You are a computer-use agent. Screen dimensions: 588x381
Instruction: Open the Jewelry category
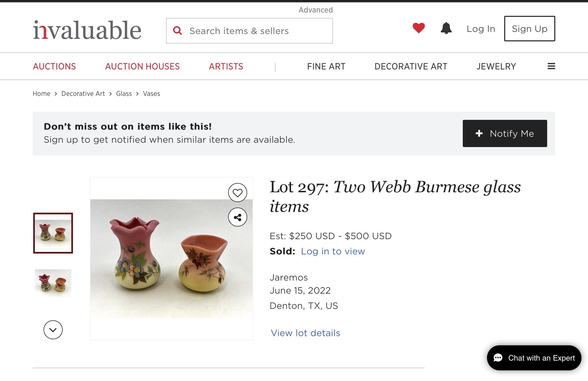click(496, 66)
